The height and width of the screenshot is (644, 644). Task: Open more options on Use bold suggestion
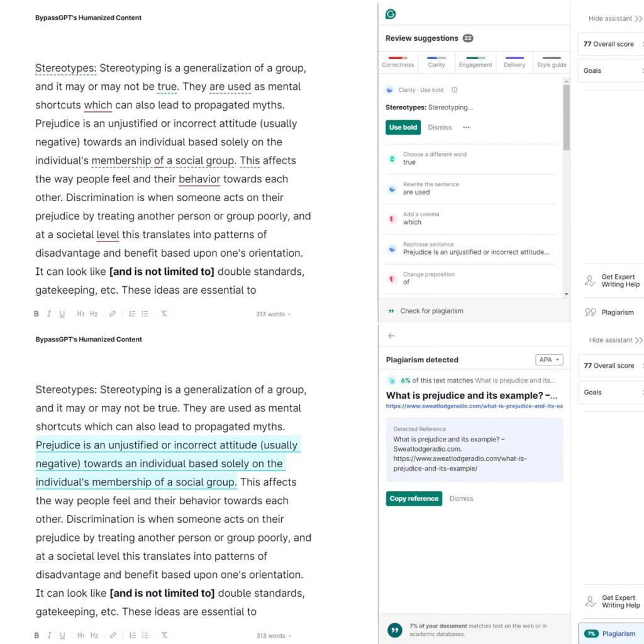point(466,127)
